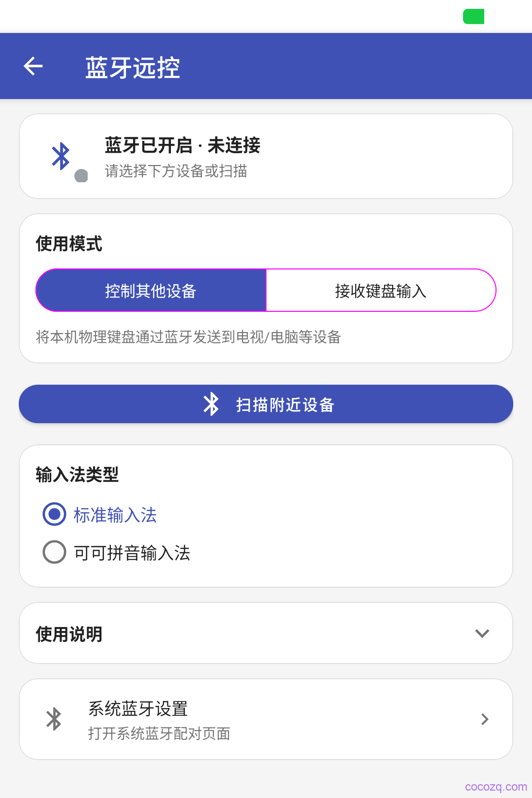This screenshot has height=798, width=532.
Task: Select 标准输入法 radio button
Action: (x=54, y=514)
